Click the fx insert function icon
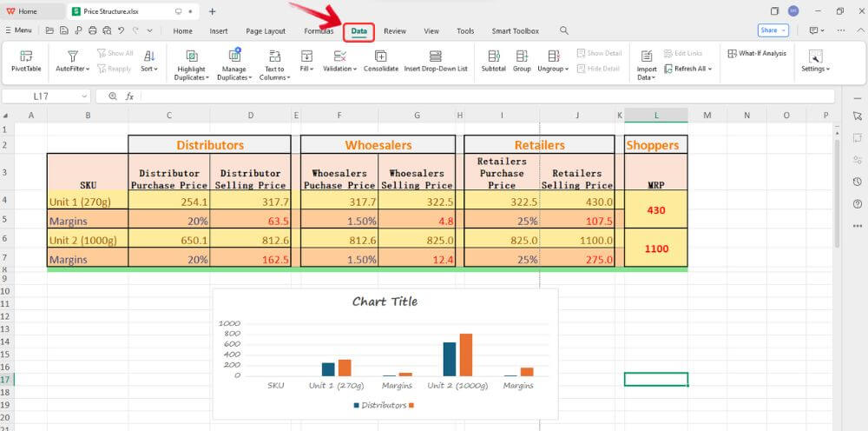The width and height of the screenshot is (868, 431). (129, 96)
